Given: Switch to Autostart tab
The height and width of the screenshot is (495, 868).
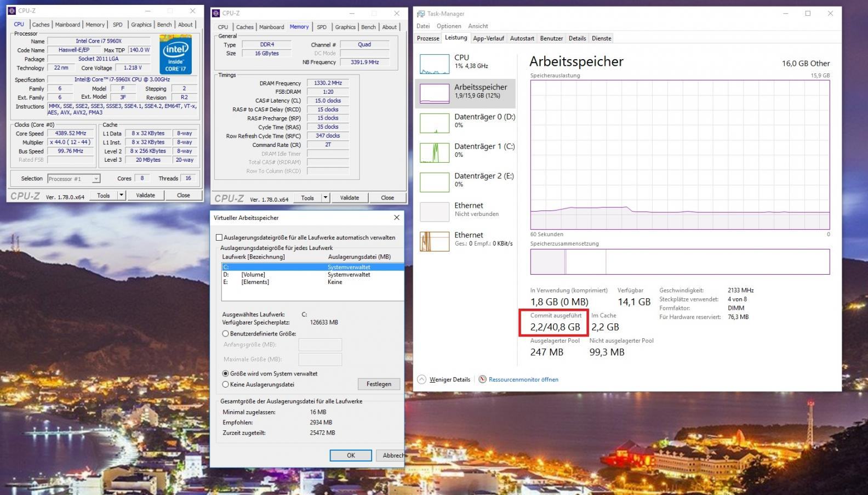Looking at the screenshot, I should 522,38.
